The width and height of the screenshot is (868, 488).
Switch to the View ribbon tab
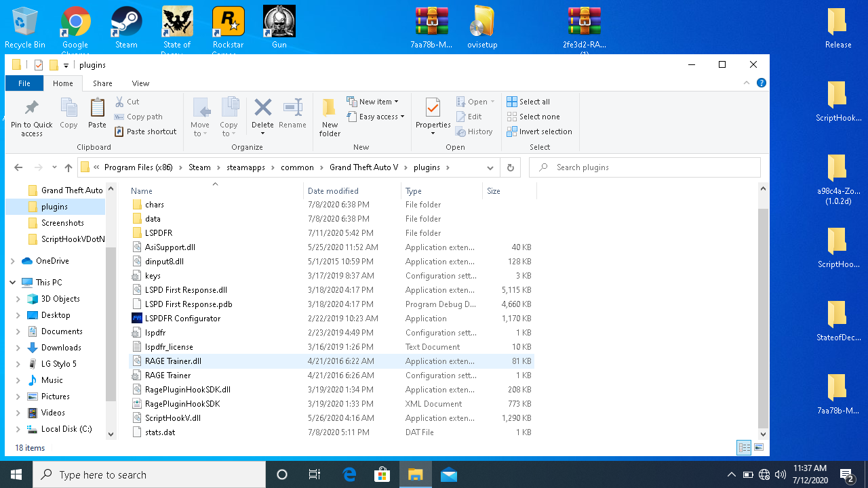tap(140, 83)
